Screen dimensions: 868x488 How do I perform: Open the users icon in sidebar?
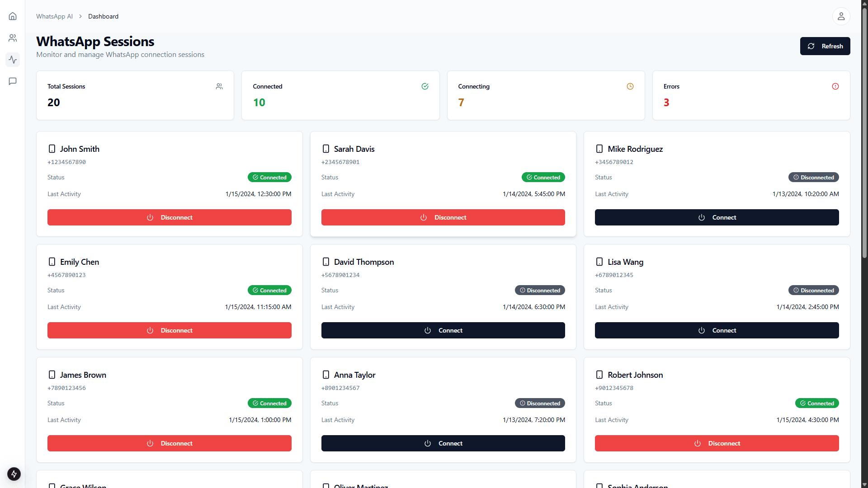[x=13, y=38]
